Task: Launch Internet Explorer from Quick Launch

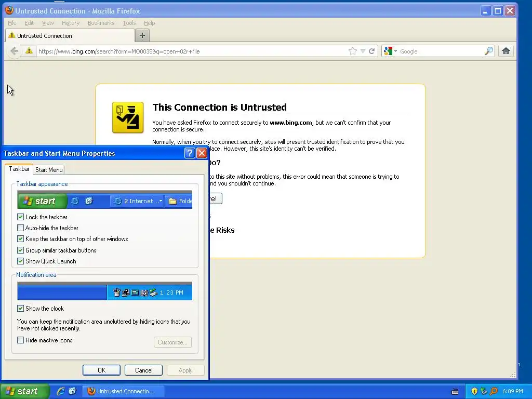Action: tap(60, 391)
